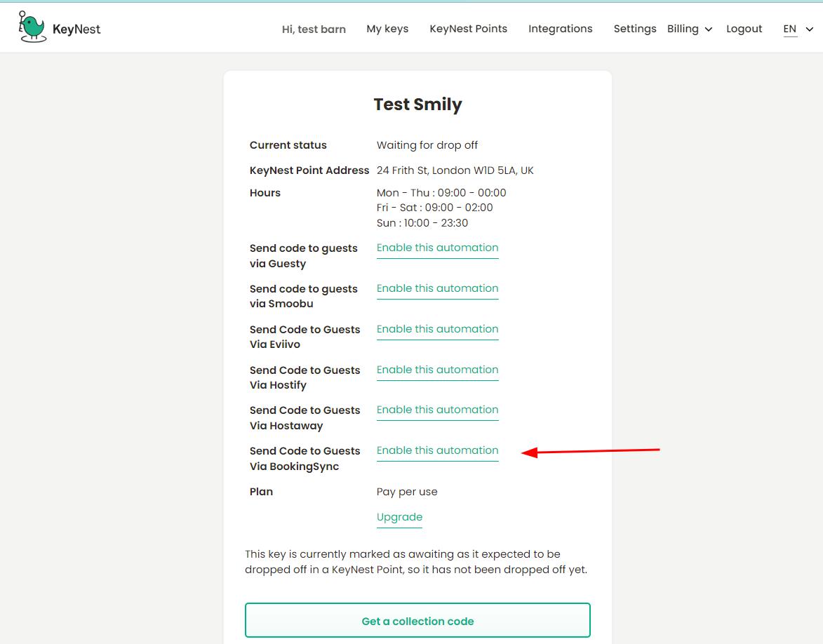823x644 pixels.
Task: Click the KeyNest bird logo
Action: 32,27
